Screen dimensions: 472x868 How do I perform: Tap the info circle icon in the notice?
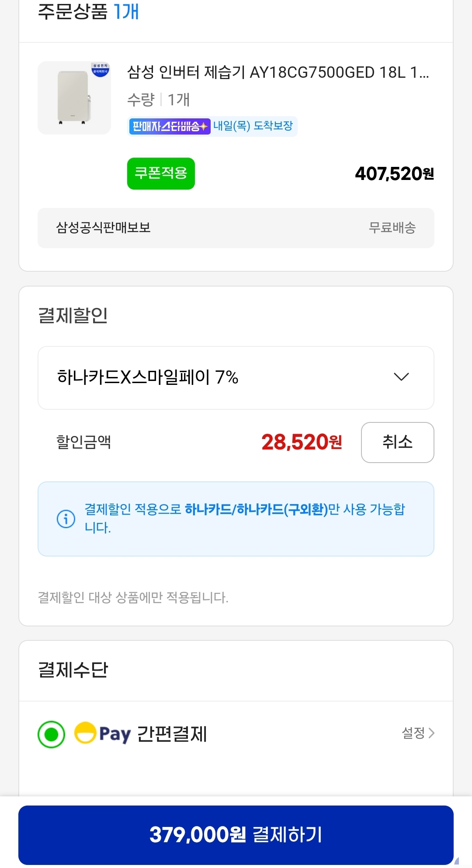66,519
